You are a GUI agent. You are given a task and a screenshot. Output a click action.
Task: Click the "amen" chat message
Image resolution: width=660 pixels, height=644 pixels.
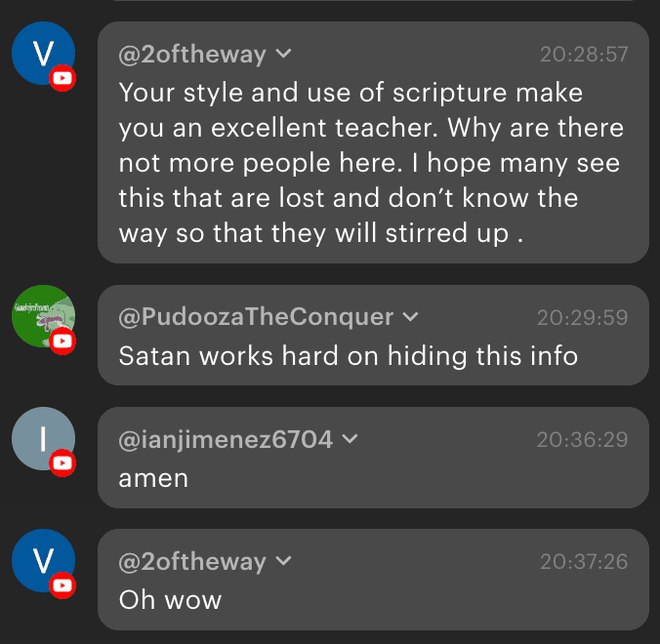click(153, 478)
